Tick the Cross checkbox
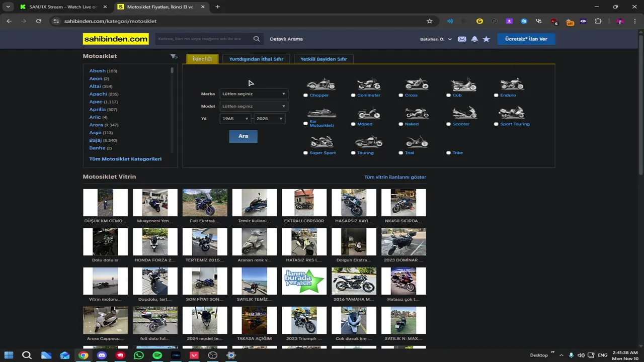This screenshot has height=362, width=644. coord(401,95)
